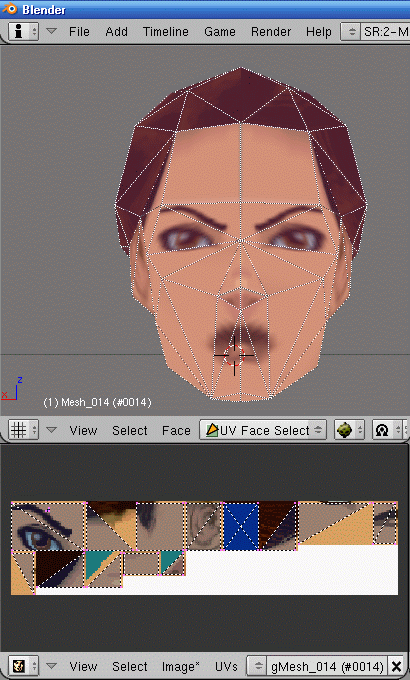Open the image browse dropdown beside gMesh_014
Image resolution: width=410 pixels, height=680 pixels.
tap(258, 666)
